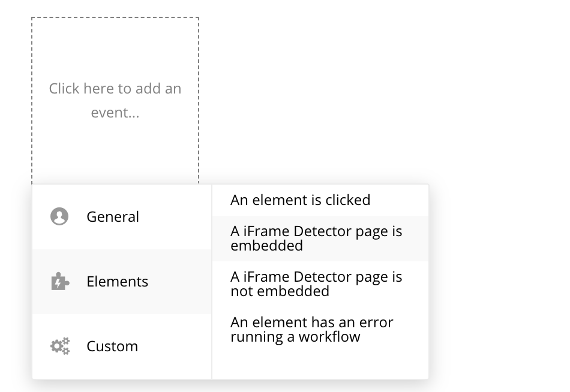Click blank space below the workflow error option

click(320, 366)
